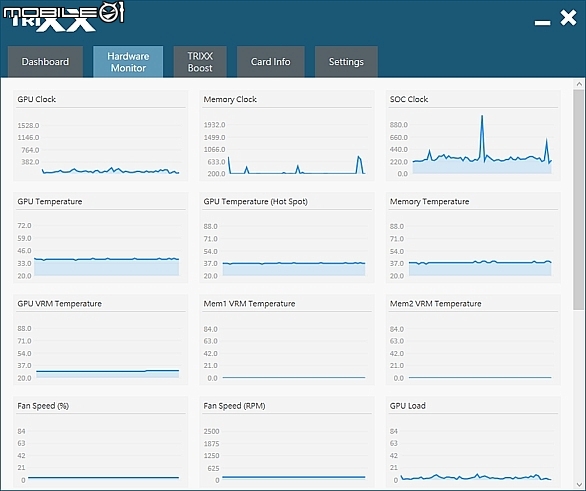Select the GPU Clock graph panel
Image resolution: width=586 pixels, height=491 pixels.
click(101, 136)
